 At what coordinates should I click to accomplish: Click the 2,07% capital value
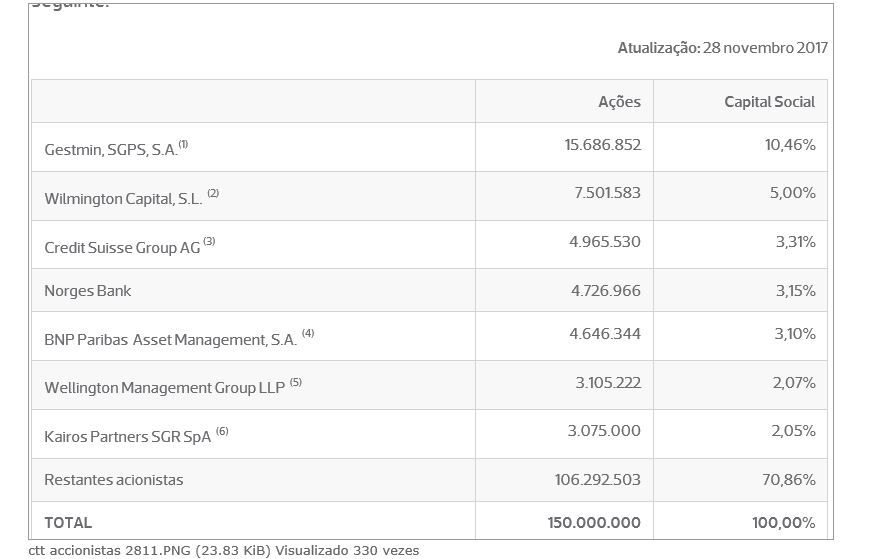[793, 383]
